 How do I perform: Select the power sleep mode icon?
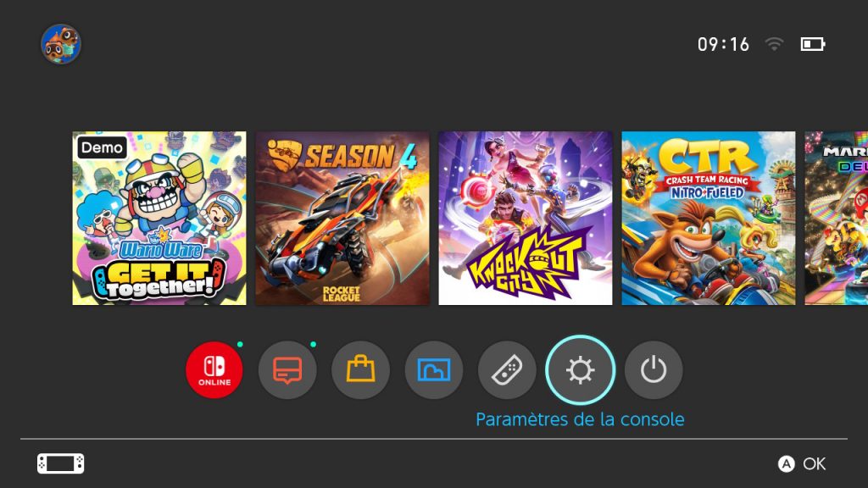point(654,369)
